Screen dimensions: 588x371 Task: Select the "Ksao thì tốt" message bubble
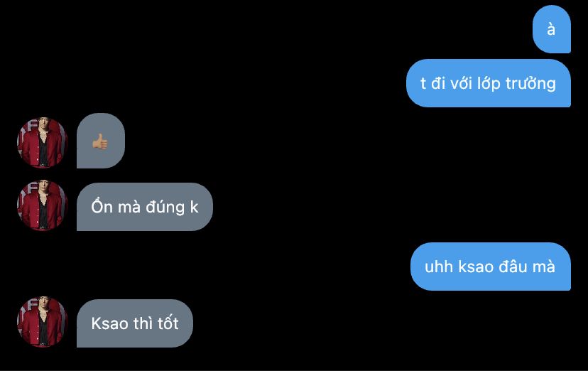(x=135, y=323)
